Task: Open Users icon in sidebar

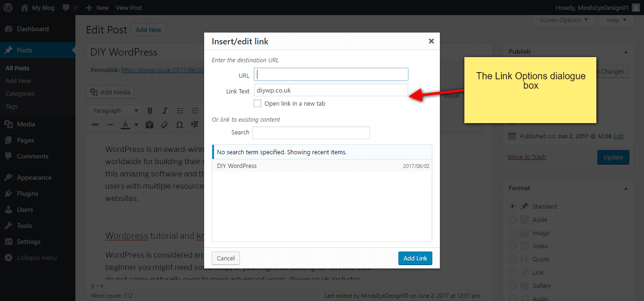Action: pos(8,209)
